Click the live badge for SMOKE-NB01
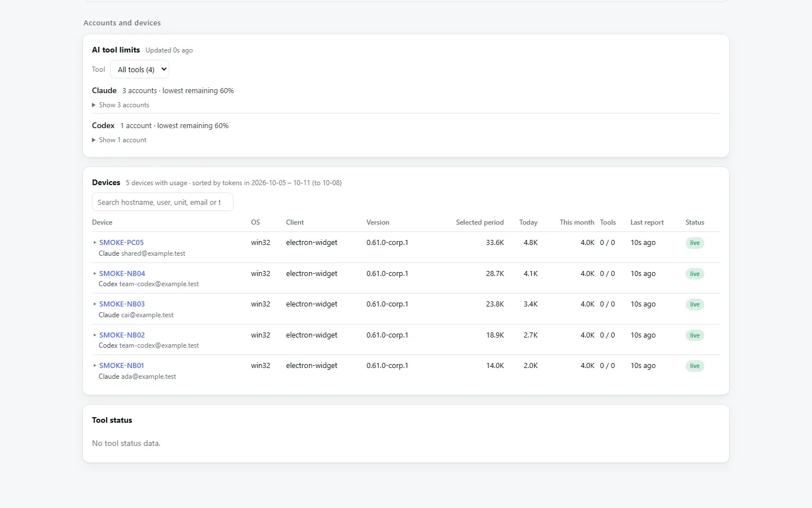 pos(695,366)
